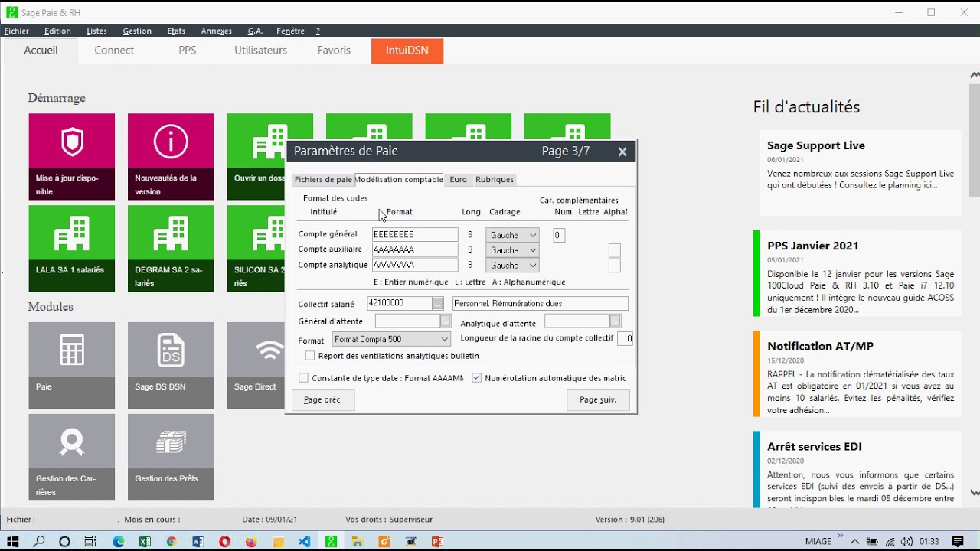Switch to the Utilisateurs tab
Image resolution: width=980 pixels, height=551 pixels.
261,51
